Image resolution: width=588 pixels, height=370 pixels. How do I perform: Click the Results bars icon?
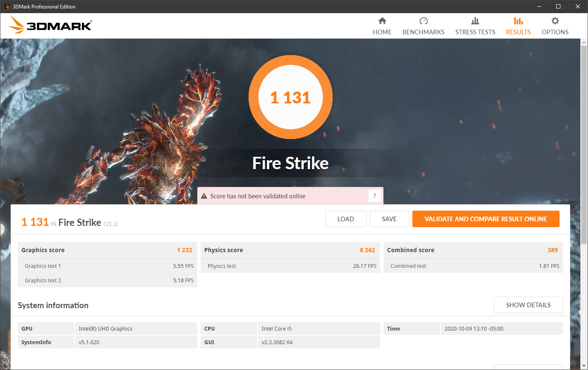pos(518,21)
